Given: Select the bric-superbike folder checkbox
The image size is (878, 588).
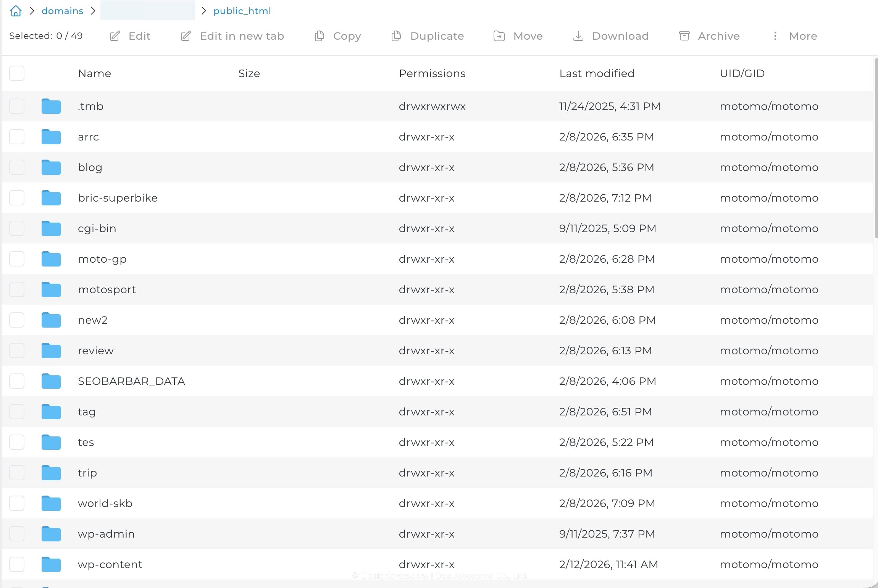Looking at the screenshot, I should coord(17,198).
